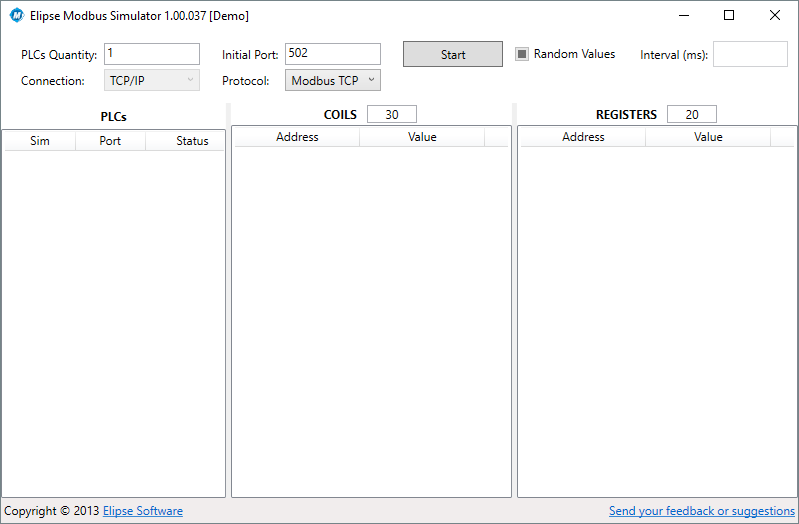Maximize the simulator window
799x524 pixels.
pyautogui.click(x=729, y=16)
